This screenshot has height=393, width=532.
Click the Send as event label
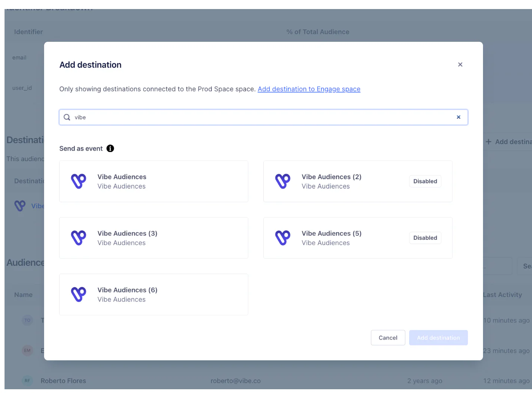tap(81, 148)
